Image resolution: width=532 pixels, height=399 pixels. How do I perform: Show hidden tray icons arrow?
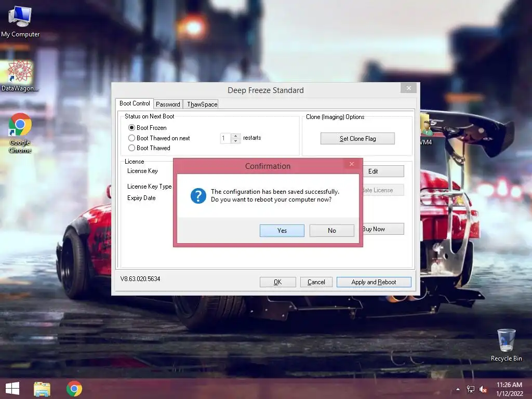[458, 389]
